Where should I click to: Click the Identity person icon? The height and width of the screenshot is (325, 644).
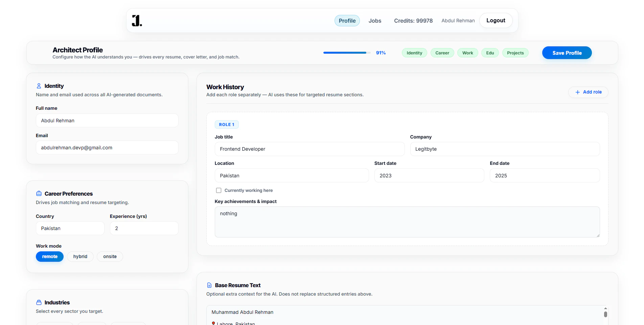tap(39, 86)
